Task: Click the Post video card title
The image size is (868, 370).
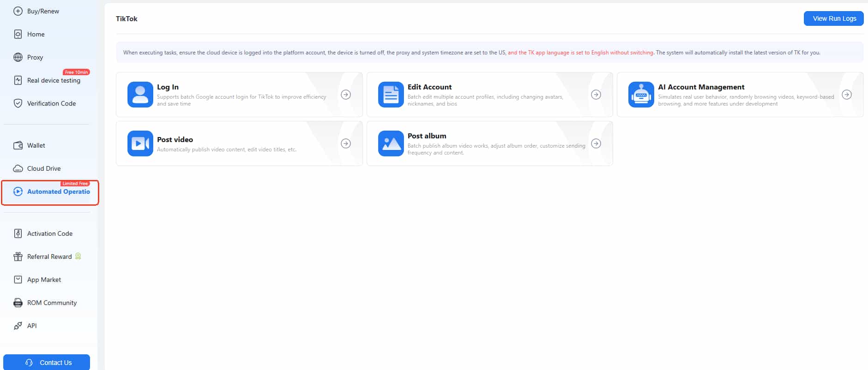Action: [x=175, y=139]
